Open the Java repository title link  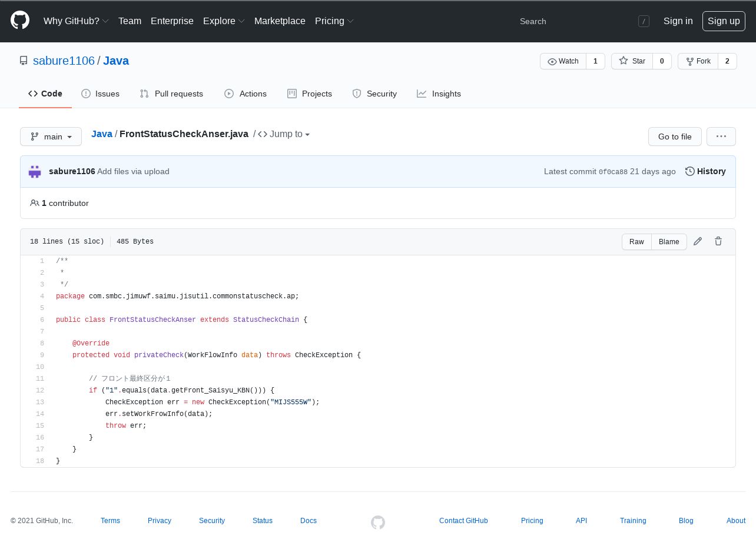[x=116, y=61]
